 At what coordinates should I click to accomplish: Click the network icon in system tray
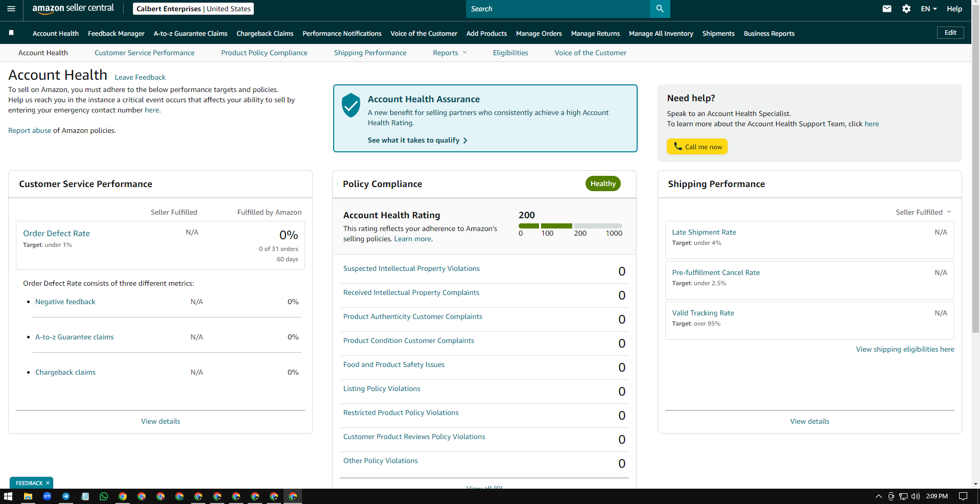click(x=903, y=496)
